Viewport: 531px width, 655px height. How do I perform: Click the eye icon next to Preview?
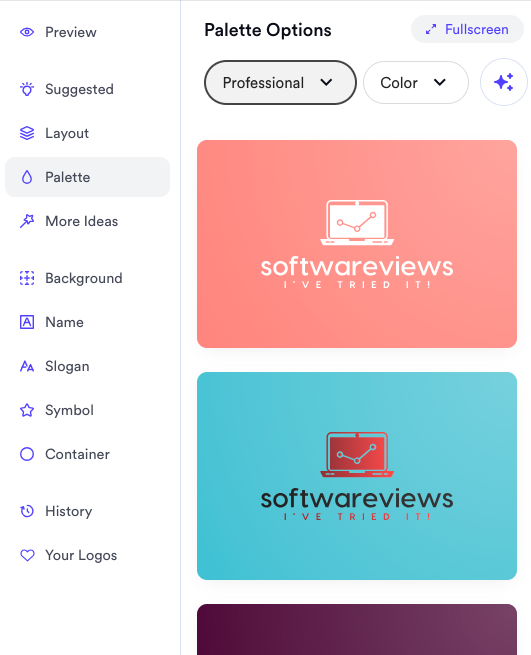[x=27, y=32]
